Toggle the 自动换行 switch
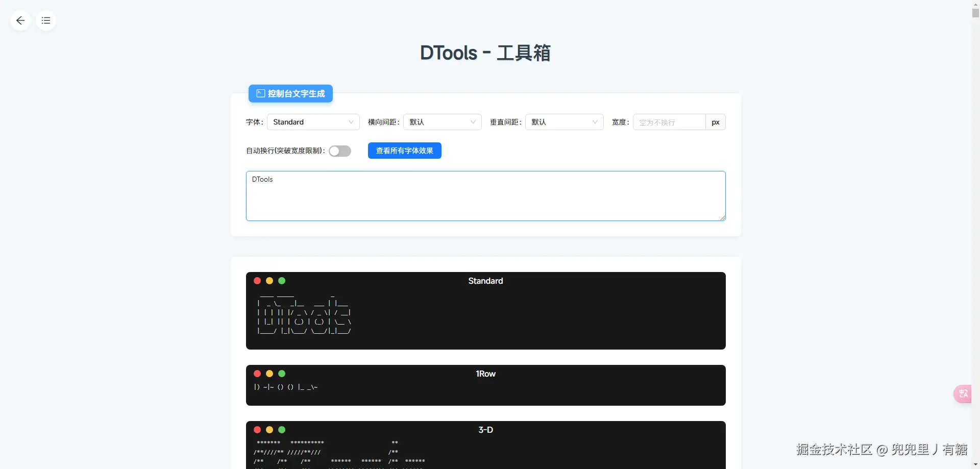This screenshot has width=980, height=469. [340, 151]
